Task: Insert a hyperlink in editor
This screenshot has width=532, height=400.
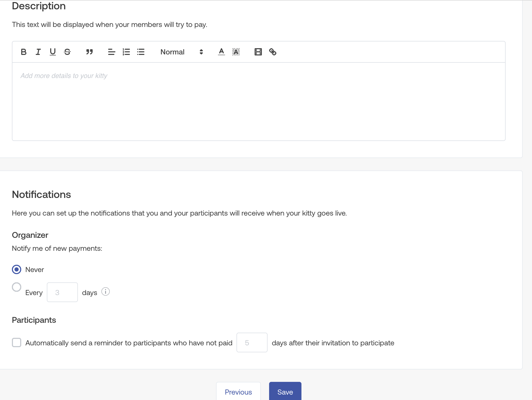Action: (273, 52)
